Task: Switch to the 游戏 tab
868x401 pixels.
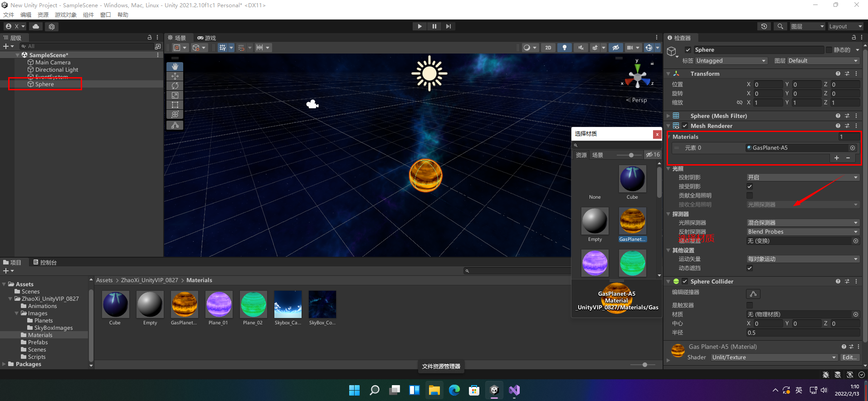Action: pyautogui.click(x=206, y=38)
